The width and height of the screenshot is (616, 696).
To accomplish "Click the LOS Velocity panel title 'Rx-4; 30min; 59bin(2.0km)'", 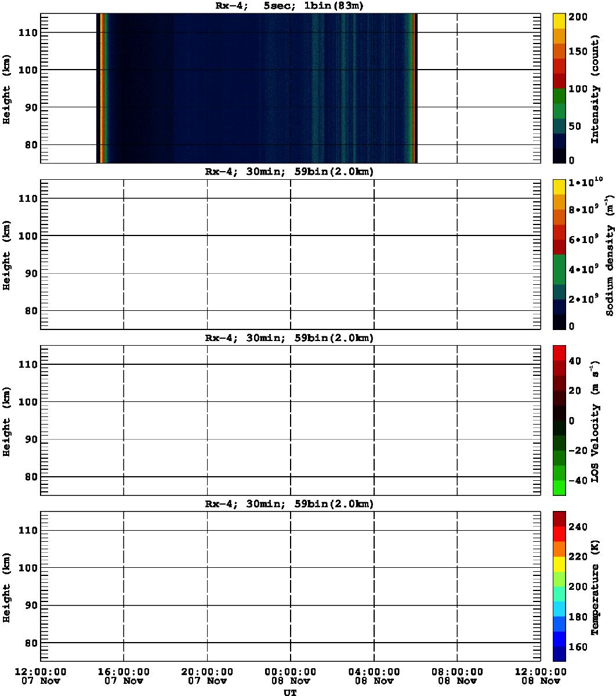I will coord(290,338).
